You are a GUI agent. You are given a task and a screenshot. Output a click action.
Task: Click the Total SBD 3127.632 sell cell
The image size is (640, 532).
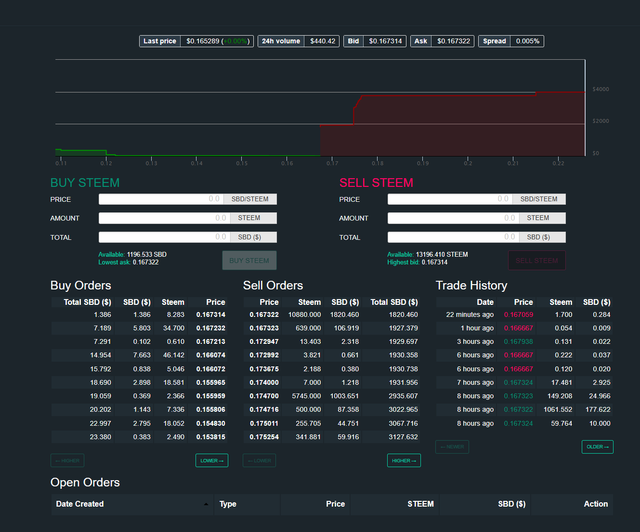403,437
